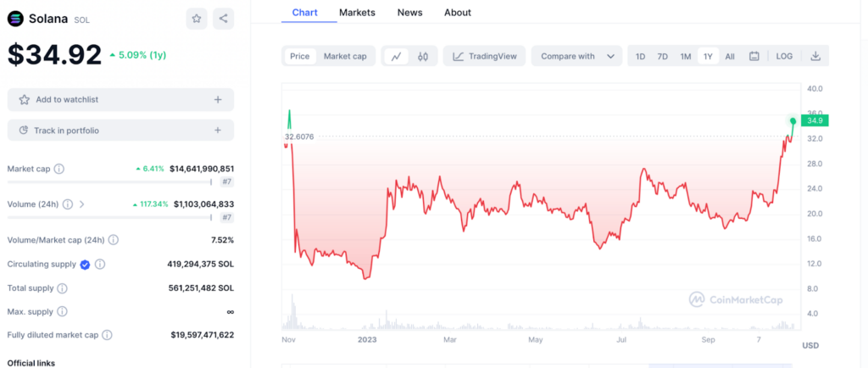868x368 pixels.
Task: Click the volume value $1,103,064,833
Action: pyautogui.click(x=203, y=204)
